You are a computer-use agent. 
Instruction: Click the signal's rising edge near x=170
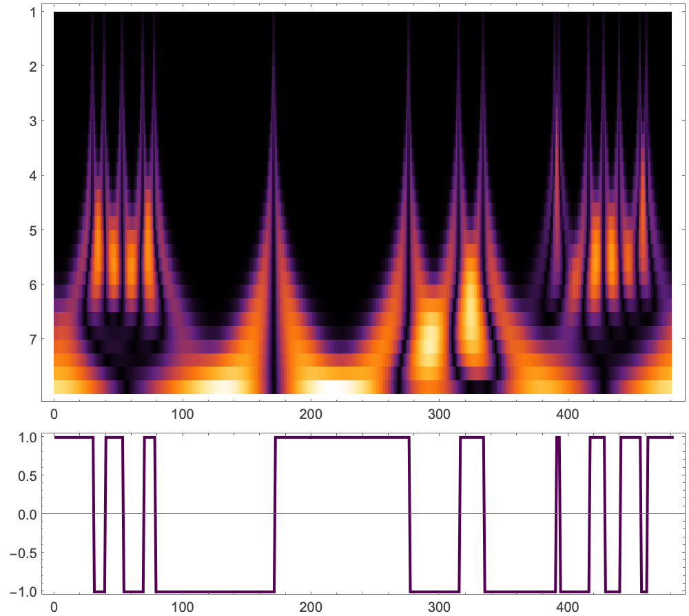(x=274, y=514)
